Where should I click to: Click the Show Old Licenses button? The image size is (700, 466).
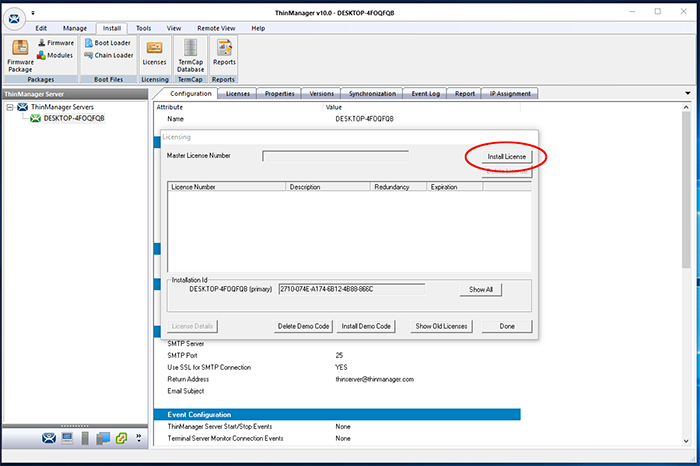[x=441, y=326]
